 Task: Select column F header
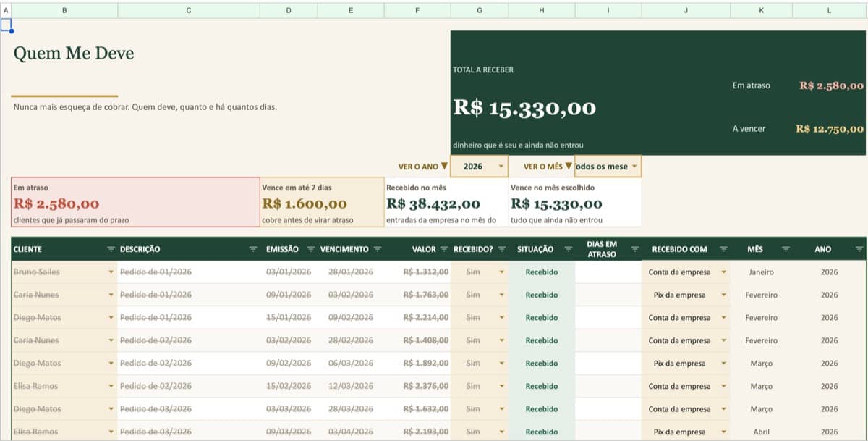tap(417, 11)
